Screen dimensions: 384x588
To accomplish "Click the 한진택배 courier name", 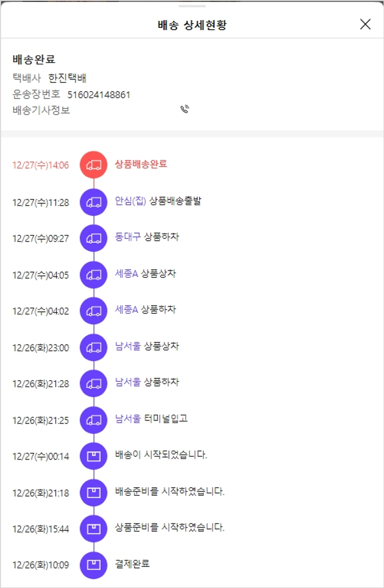I will [x=68, y=78].
